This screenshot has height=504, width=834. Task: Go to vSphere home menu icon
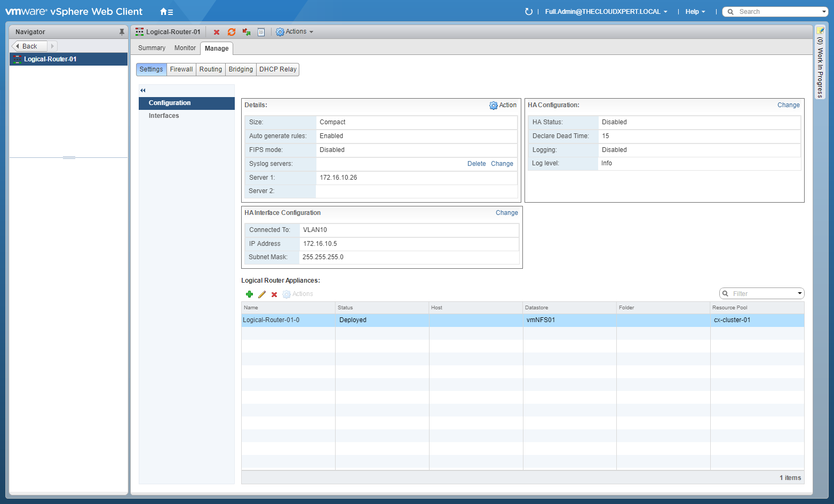(166, 12)
